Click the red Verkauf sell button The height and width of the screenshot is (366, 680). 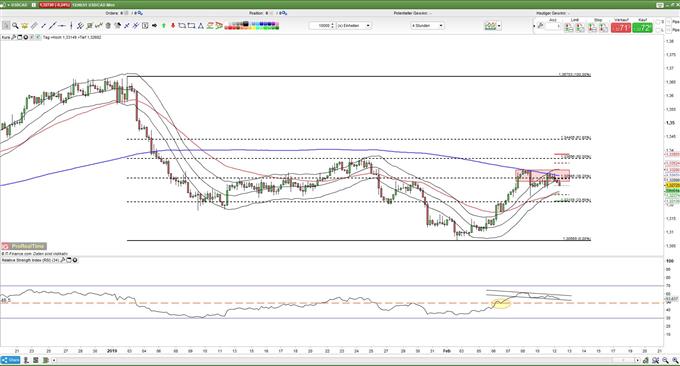point(621,28)
